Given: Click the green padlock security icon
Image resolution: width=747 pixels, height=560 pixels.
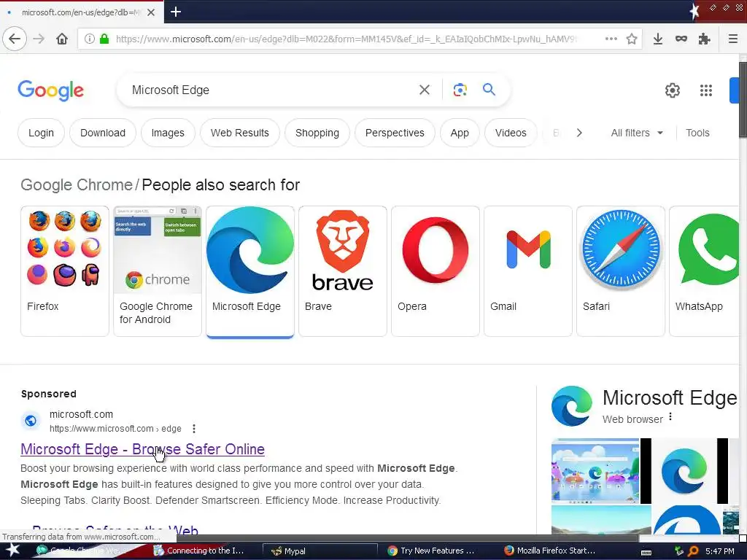Looking at the screenshot, I should [104, 39].
